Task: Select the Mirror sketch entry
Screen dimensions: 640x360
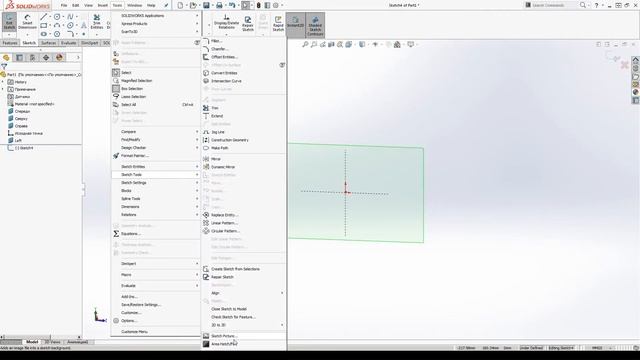Action: pos(244,159)
